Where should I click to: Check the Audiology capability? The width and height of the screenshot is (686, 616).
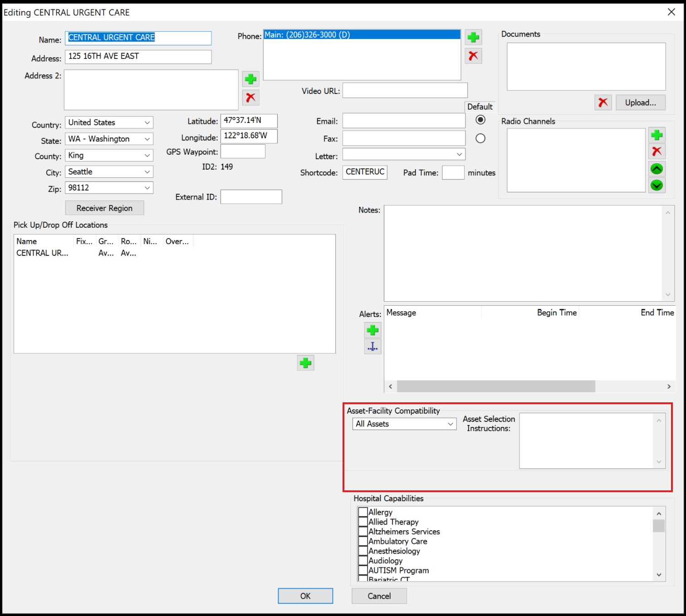pos(363,561)
